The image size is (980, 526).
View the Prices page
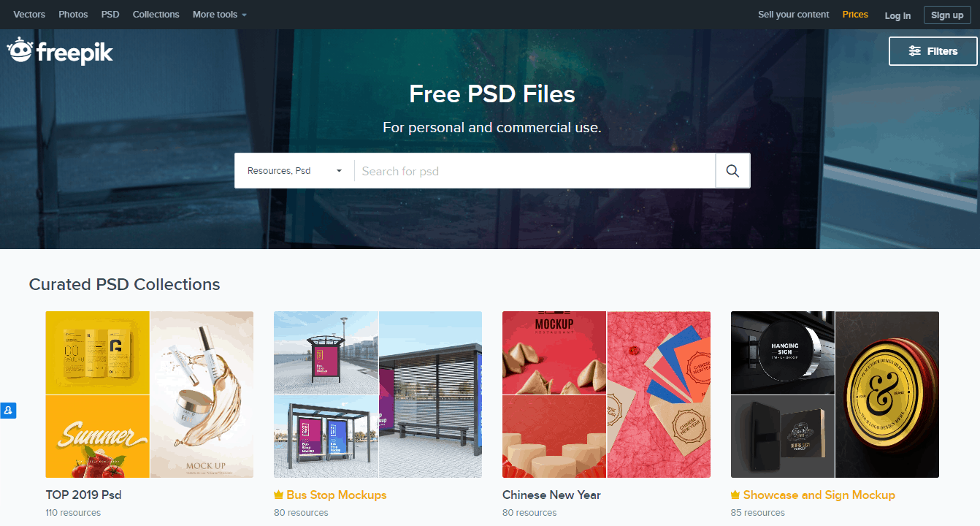pos(855,15)
